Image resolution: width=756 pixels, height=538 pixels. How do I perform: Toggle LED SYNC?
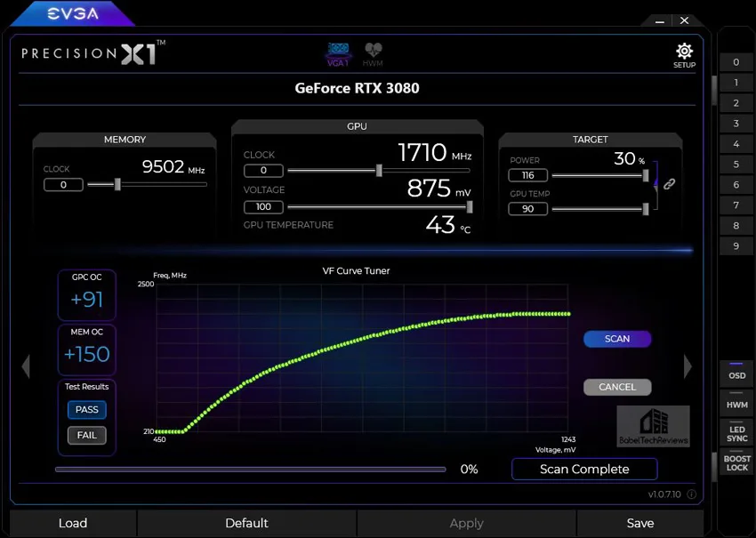click(x=736, y=433)
